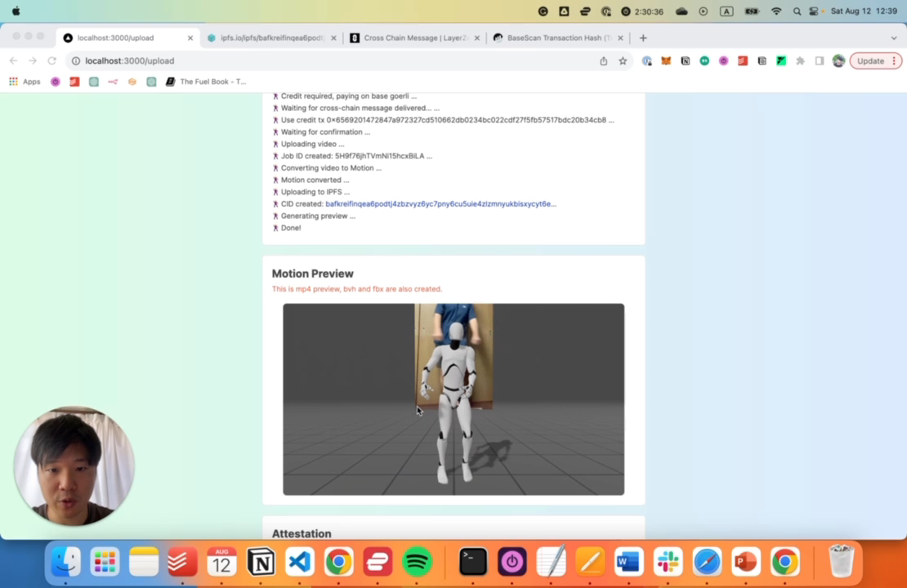View site information icon
907x588 pixels.
coord(76,60)
